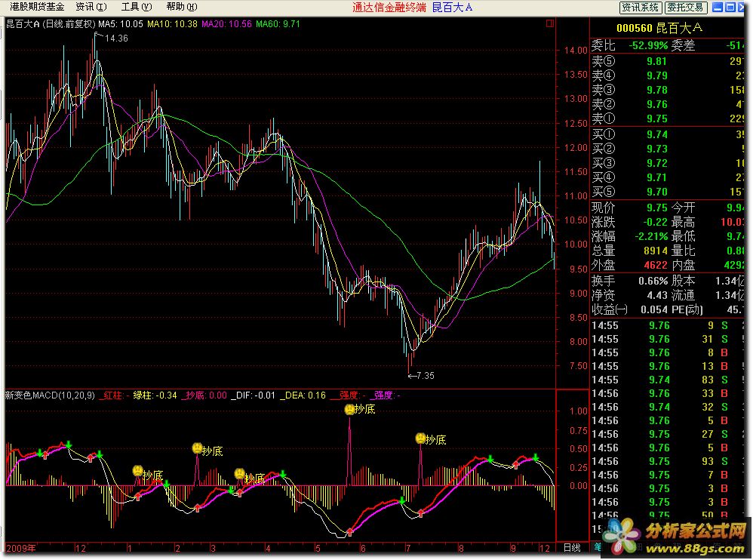Select the 笔 tab below tick list

pos(597,546)
